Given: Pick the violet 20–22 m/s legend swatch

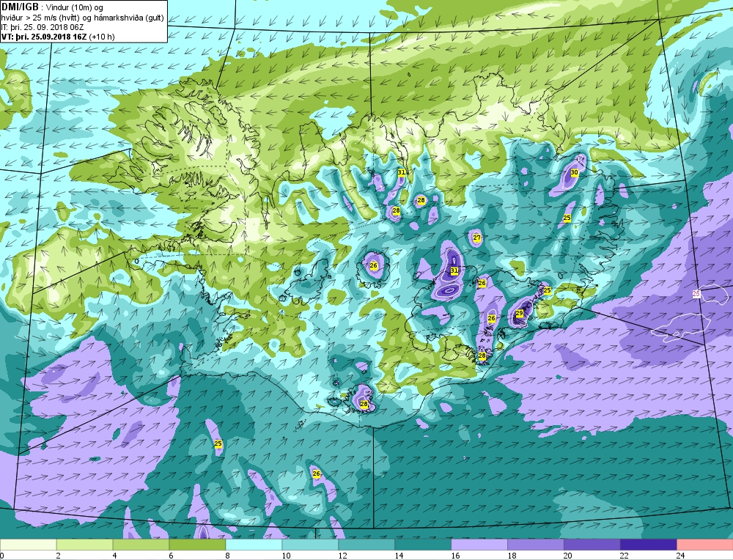Looking at the screenshot, I should click(x=592, y=545).
